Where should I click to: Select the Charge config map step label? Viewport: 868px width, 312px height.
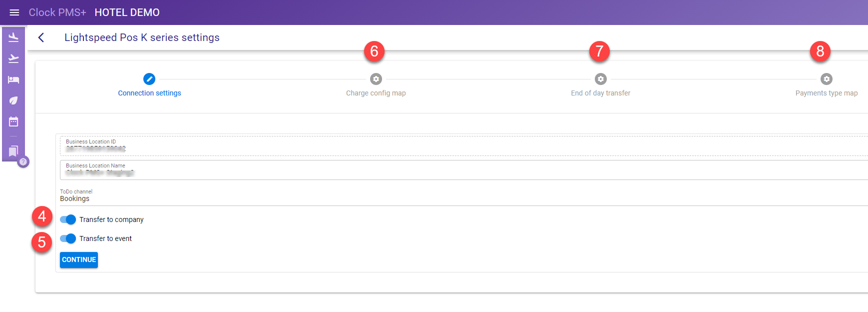(x=376, y=93)
